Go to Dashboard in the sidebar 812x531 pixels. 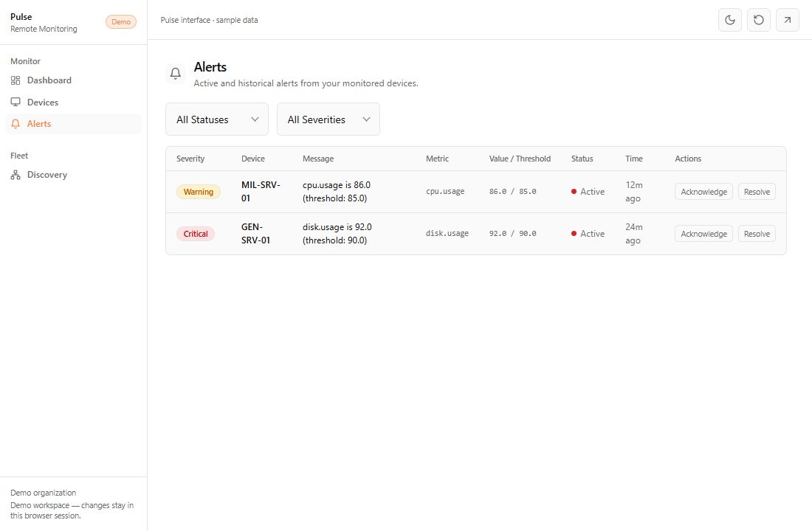point(73,80)
